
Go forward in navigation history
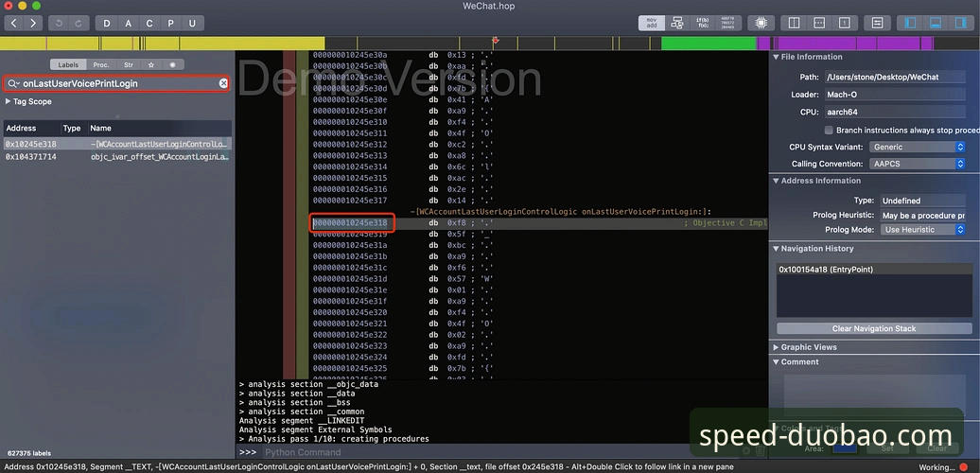(32, 23)
